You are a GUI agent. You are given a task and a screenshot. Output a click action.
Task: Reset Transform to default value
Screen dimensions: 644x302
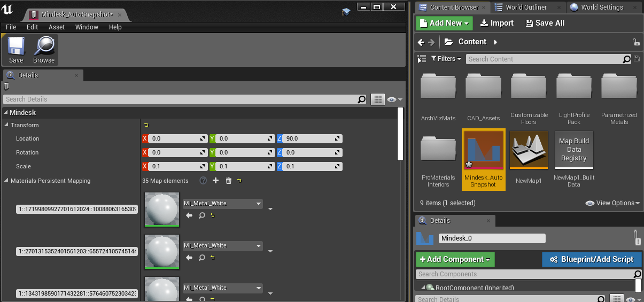[x=146, y=125]
